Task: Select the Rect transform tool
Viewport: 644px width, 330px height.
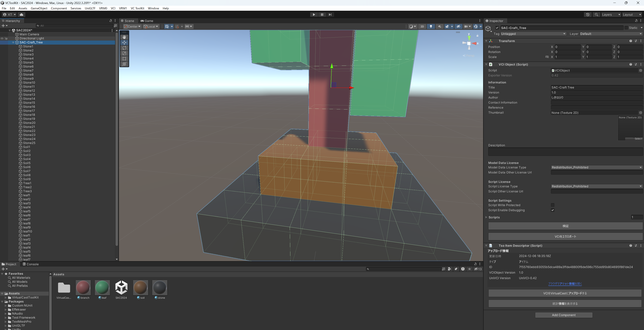Action: (x=124, y=59)
